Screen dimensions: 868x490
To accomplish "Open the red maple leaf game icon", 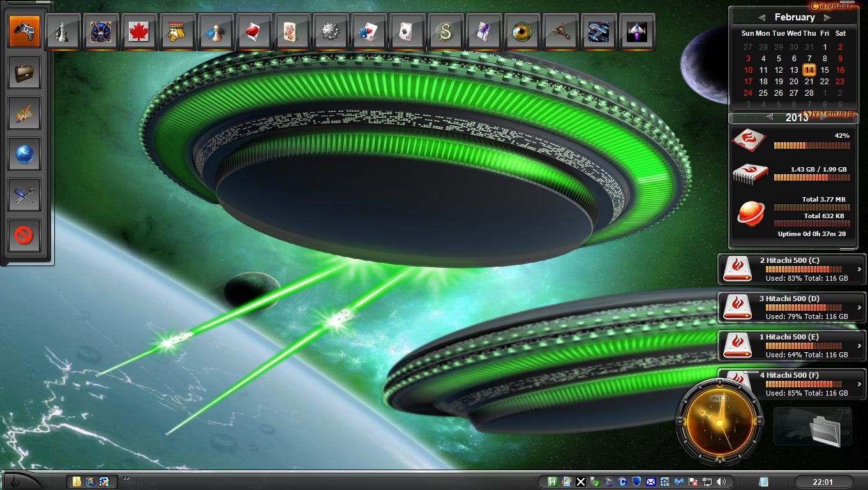I will click(139, 32).
